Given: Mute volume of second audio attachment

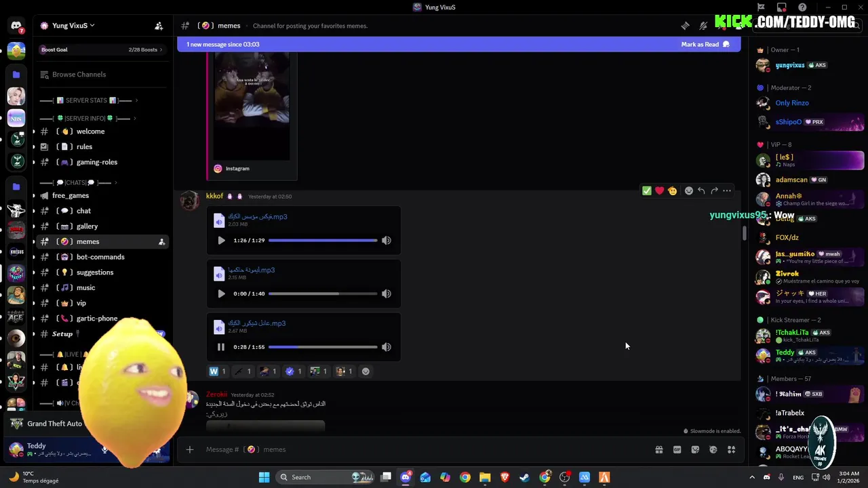Looking at the screenshot, I should click(387, 293).
